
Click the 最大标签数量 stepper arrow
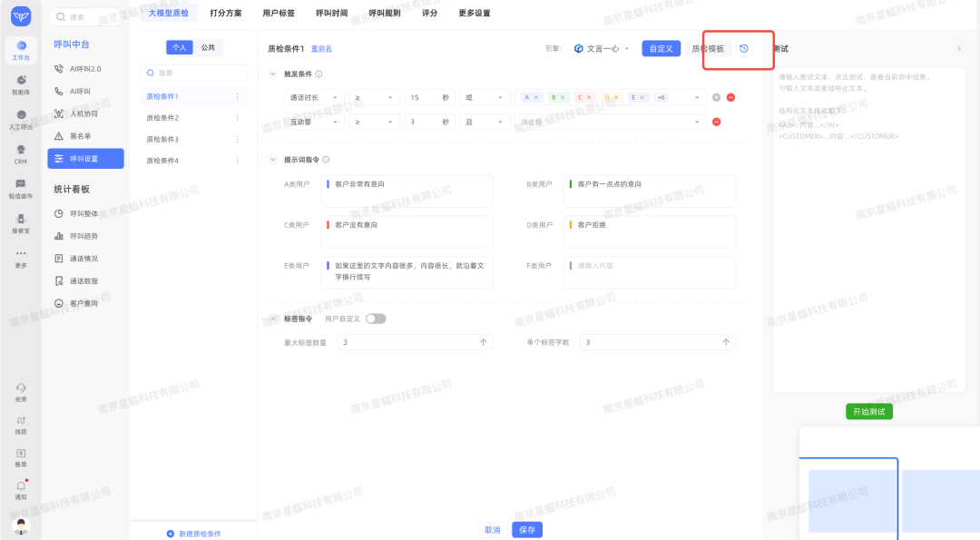coord(483,342)
